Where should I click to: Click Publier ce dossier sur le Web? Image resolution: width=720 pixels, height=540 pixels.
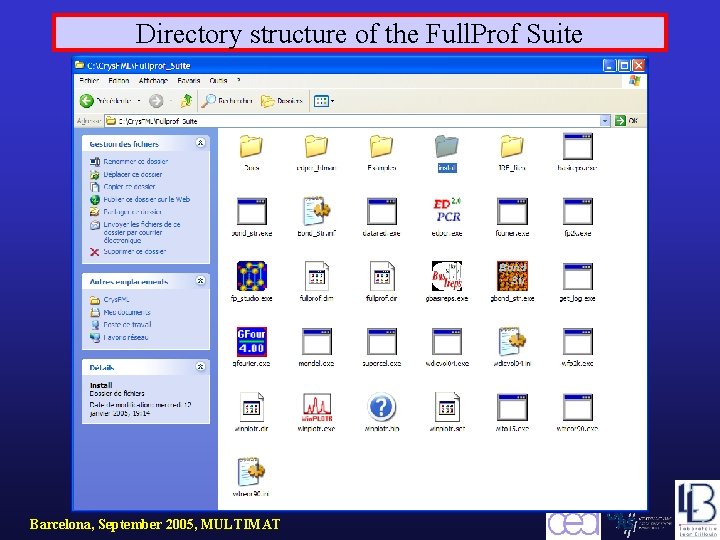[140, 200]
